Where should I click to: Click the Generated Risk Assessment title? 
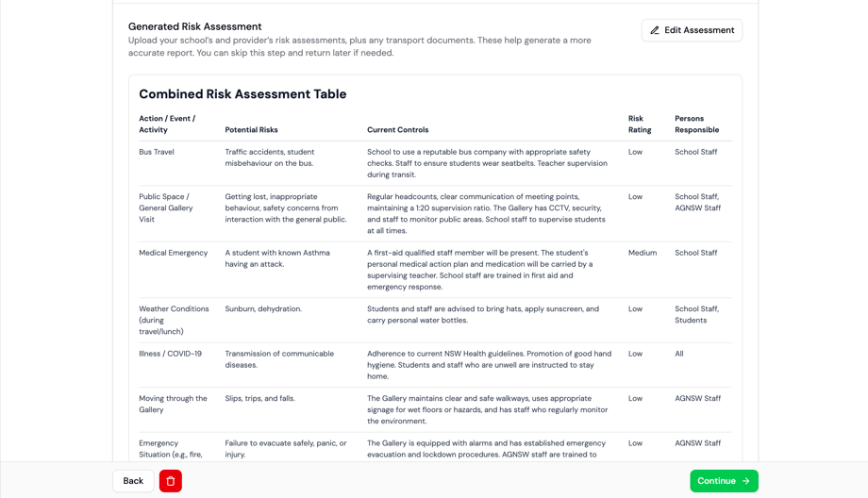[194, 26]
